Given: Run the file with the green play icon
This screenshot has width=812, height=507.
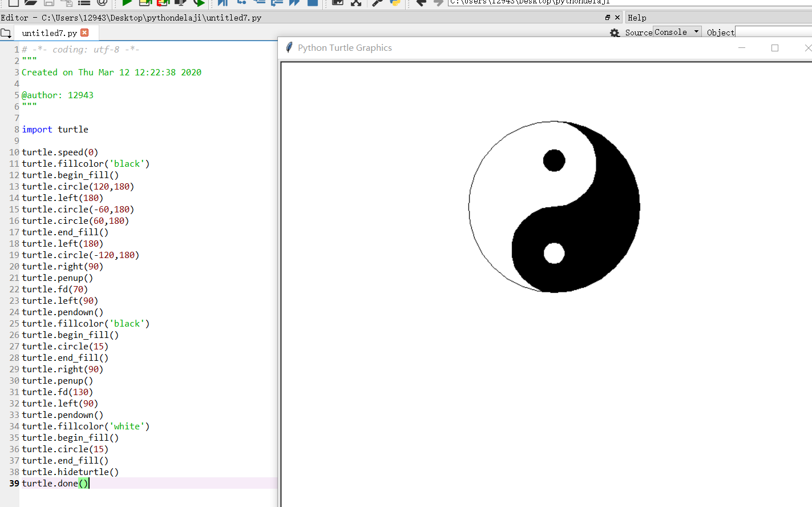Looking at the screenshot, I should coord(127,3).
